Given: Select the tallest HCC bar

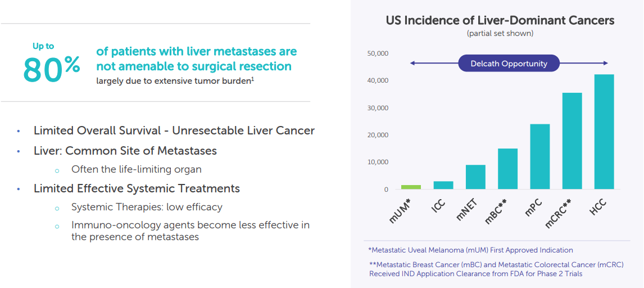Looking at the screenshot, I should tap(604, 132).
